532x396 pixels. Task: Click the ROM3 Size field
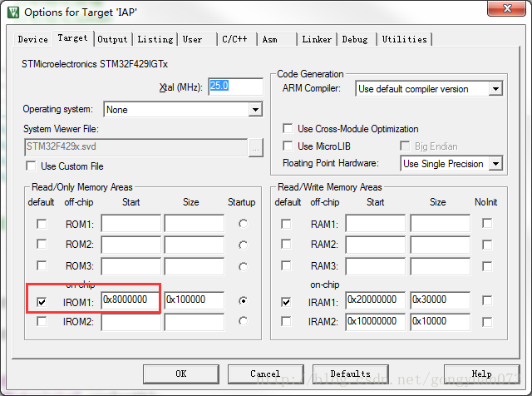click(194, 266)
